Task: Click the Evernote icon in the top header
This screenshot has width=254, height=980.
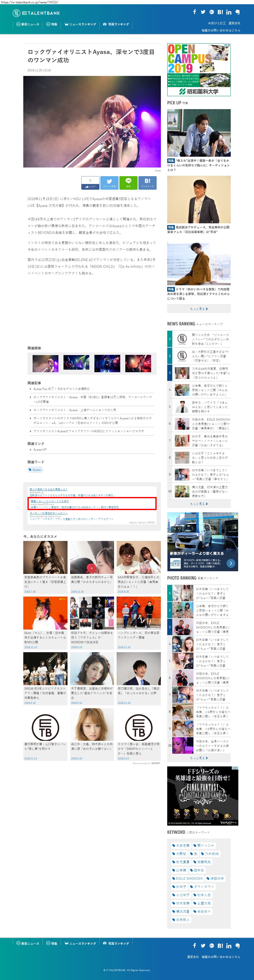Action: 238,12
